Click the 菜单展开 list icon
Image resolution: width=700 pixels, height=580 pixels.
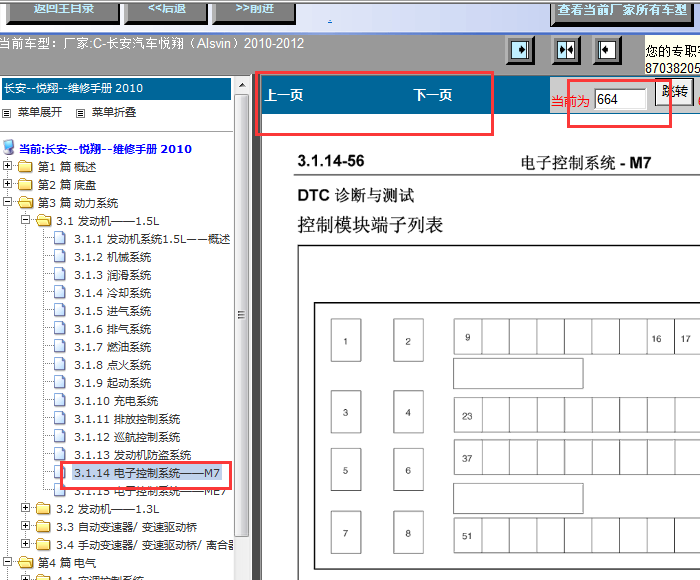6,113
